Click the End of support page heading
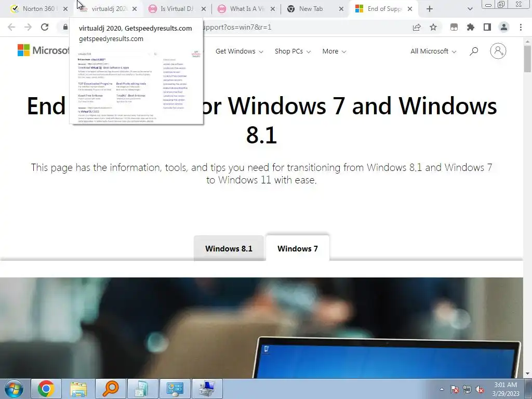 click(262, 120)
